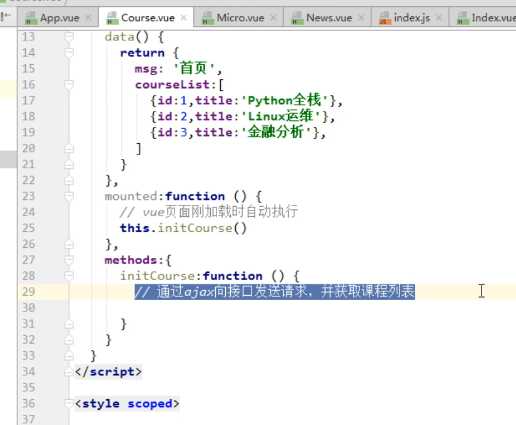Click the highlighted ajax comment on line 29
The height and width of the screenshot is (425, 516).
(x=275, y=292)
